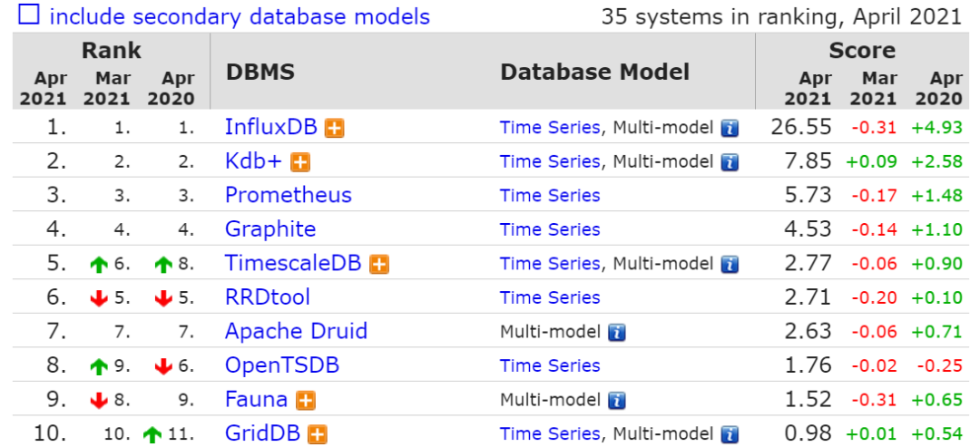Click the orange plus icon beside TimescaleDB
Viewport: 980px width, 447px height.
[x=379, y=264]
